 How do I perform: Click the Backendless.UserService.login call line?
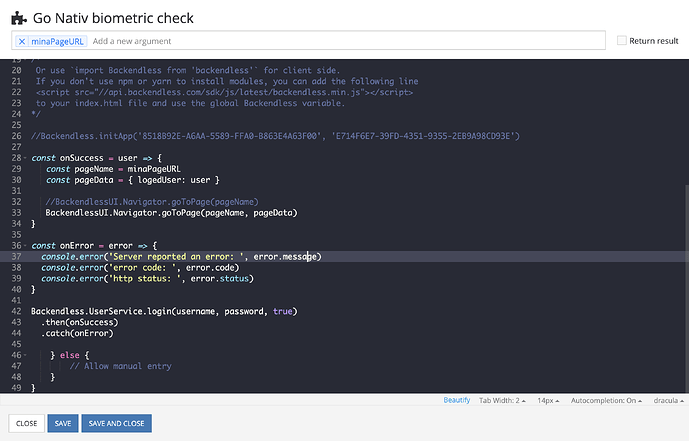pos(164,311)
